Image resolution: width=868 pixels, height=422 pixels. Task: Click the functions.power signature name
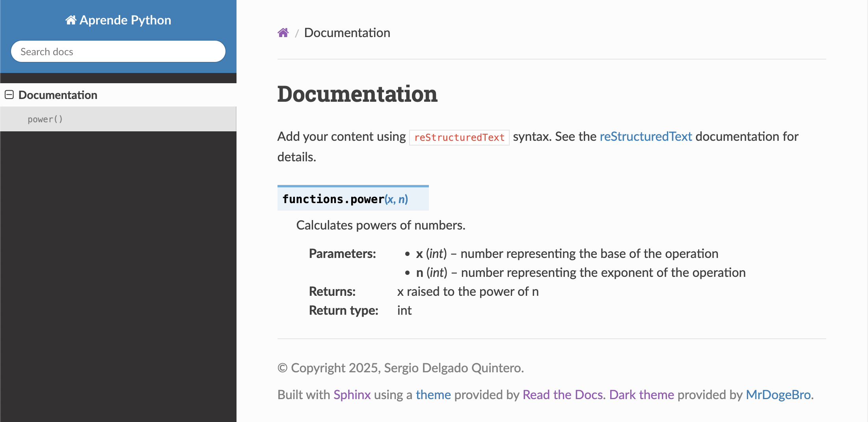333,199
